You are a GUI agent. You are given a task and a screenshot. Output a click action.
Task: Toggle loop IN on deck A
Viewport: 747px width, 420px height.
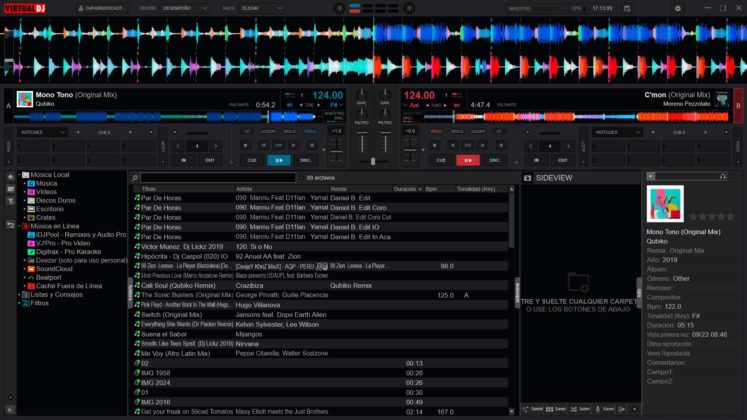tap(184, 160)
